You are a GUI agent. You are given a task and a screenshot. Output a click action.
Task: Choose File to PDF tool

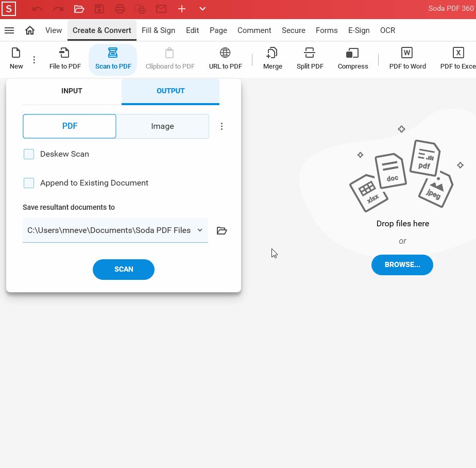(x=65, y=59)
